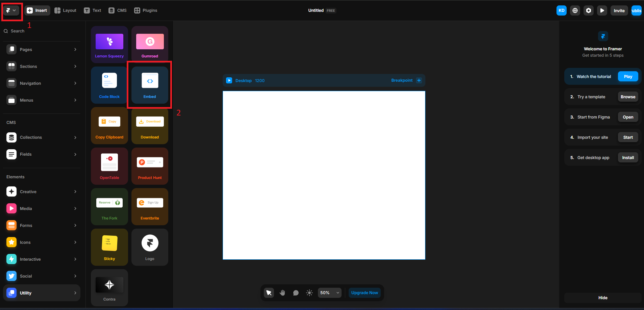644x310 pixels.
Task: Open the Framer logo main menu
Action: pyautogui.click(x=11, y=10)
